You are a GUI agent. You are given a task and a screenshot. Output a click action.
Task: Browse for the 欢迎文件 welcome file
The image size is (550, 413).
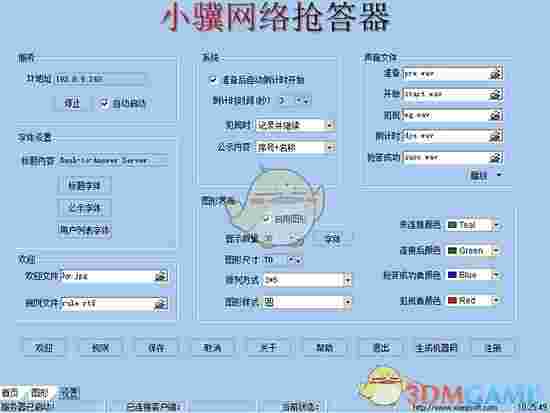161,276
